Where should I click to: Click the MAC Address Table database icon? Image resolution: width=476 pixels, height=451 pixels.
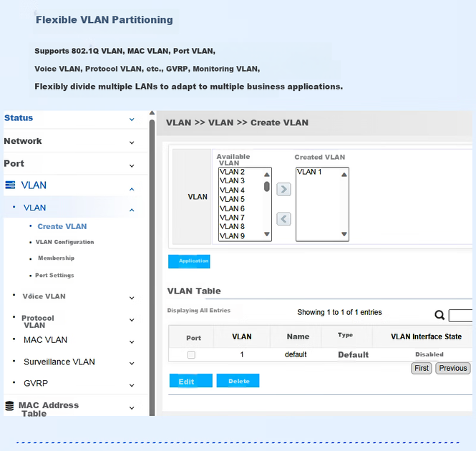9,406
